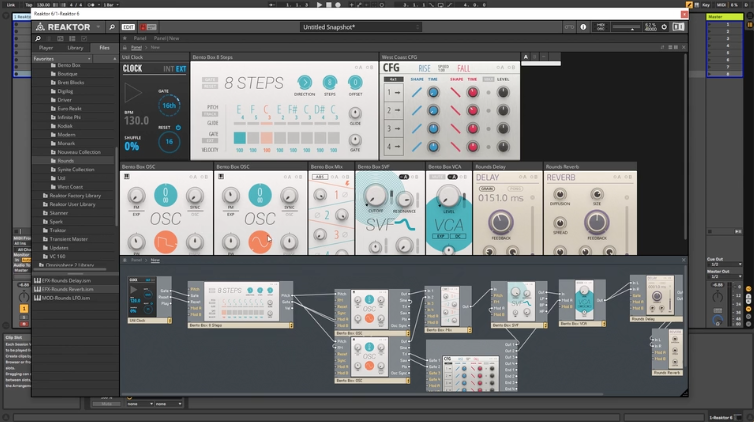Image resolution: width=754 pixels, height=422 pixels.
Task: Toggle the panel layout icon in Reaktor header
Action: pyautogui.click(x=678, y=27)
